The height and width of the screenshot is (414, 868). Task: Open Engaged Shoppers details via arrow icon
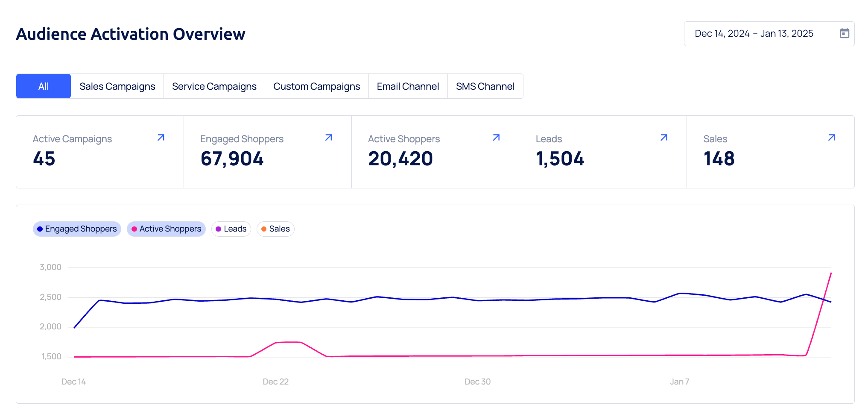point(328,138)
